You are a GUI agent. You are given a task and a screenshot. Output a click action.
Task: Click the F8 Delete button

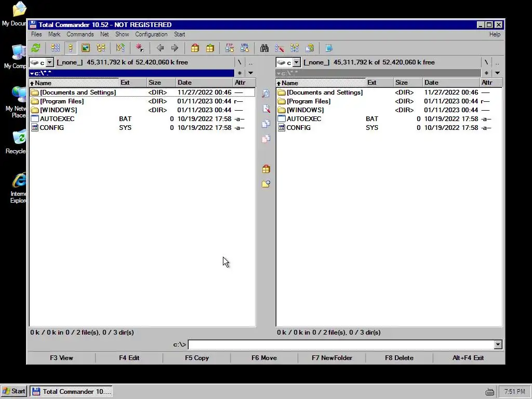399,358
